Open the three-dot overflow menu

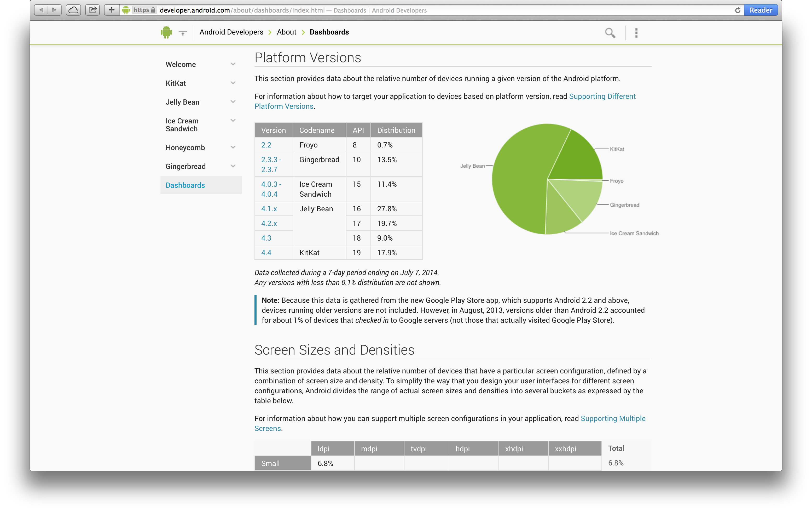click(x=636, y=33)
